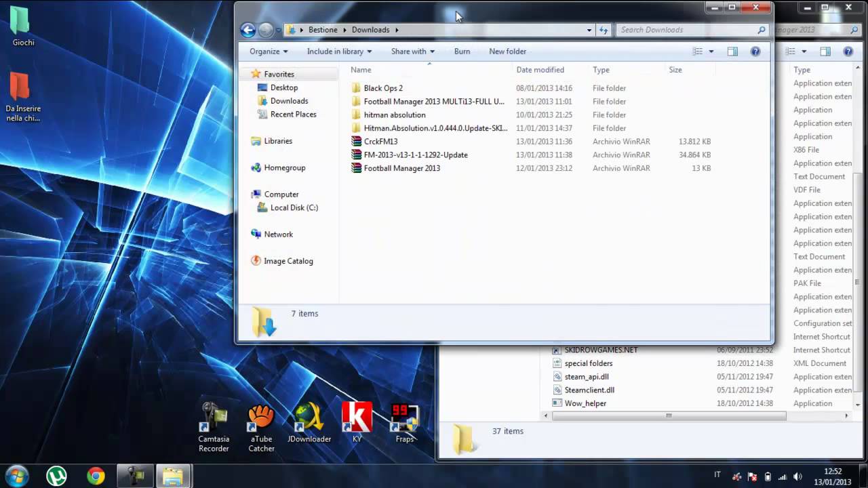Viewport: 868px width, 488px height.
Task: Select Desktop under Favorites
Action: click(x=283, y=87)
